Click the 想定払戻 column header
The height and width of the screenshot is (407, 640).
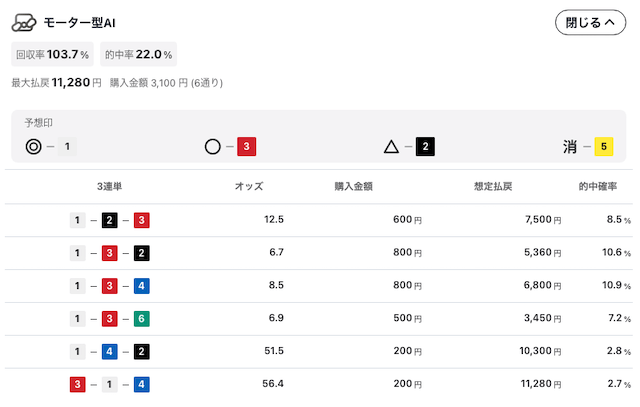point(493,186)
